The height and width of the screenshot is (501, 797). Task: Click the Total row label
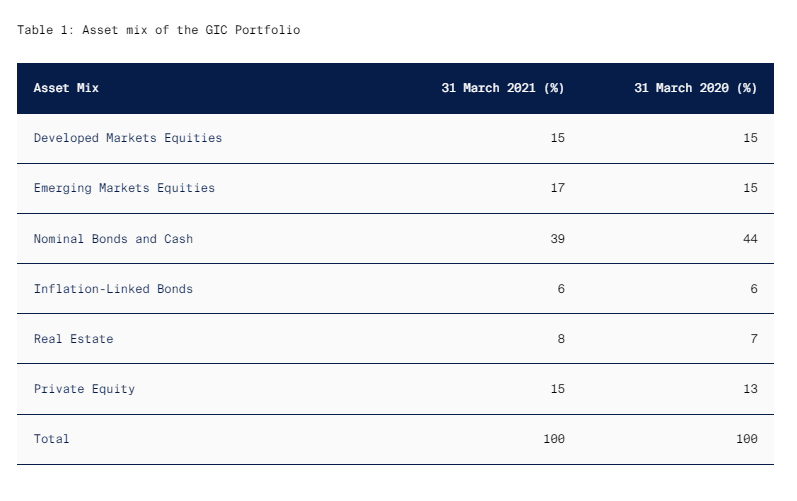click(x=51, y=439)
